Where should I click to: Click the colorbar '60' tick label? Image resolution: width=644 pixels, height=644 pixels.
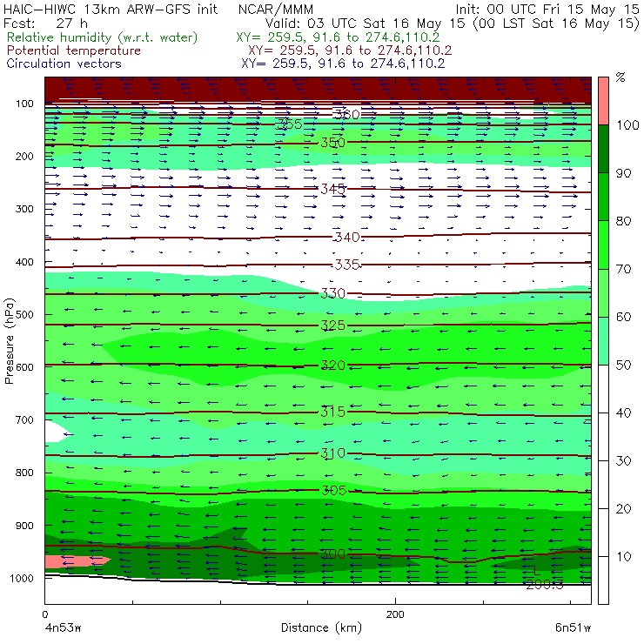[623, 317]
